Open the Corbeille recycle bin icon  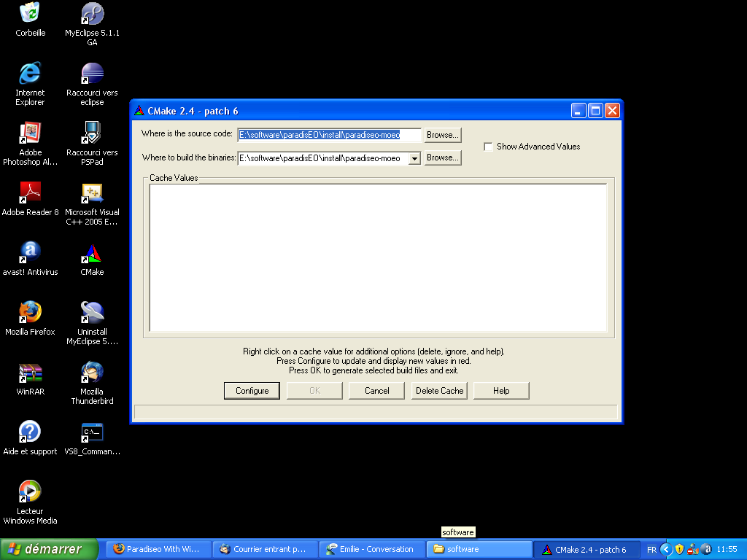coord(30,14)
